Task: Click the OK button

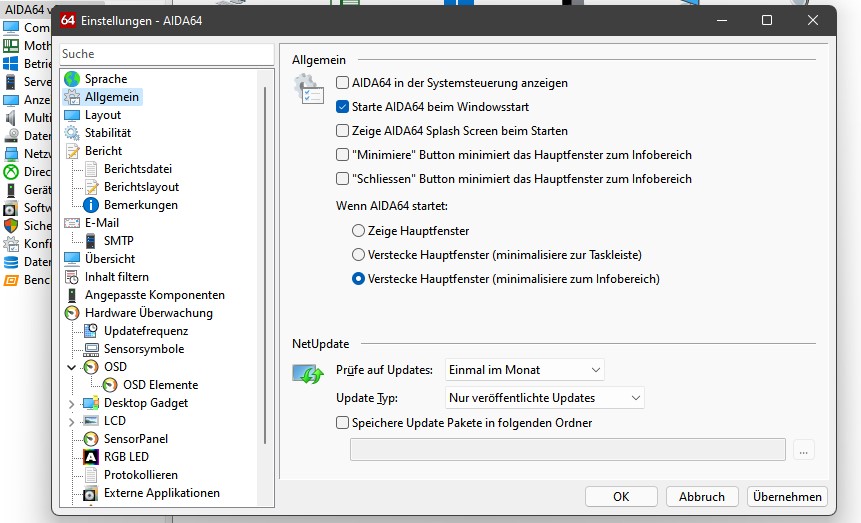Action: pos(621,497)
